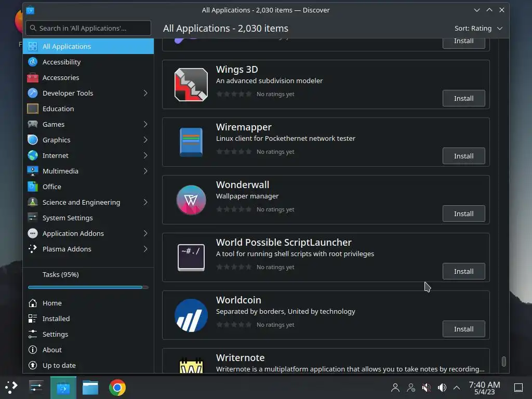The width and height of the screenshot is (532, 399).
Task: Click the Accessories toolbox icon
Action: click(x=33, y=77)
